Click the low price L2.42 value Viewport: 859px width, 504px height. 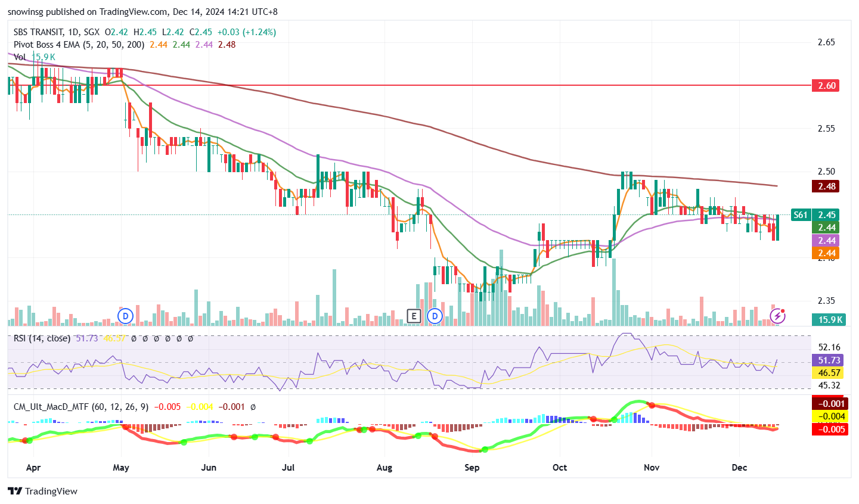173,32
